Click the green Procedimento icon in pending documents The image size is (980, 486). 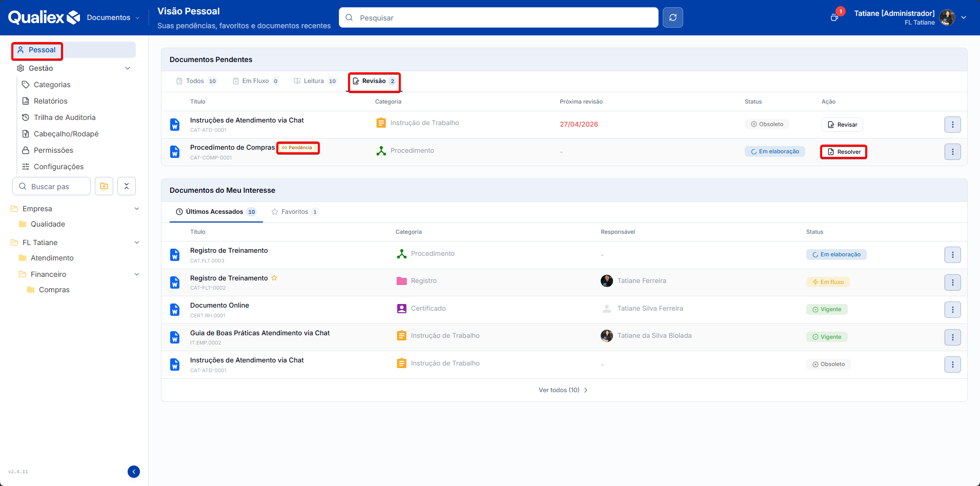pyautogui.click(x=381, y=151)
